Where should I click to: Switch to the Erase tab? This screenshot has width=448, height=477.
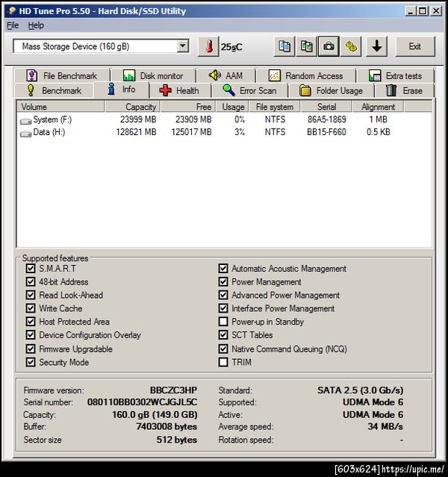tap(404, 90)
